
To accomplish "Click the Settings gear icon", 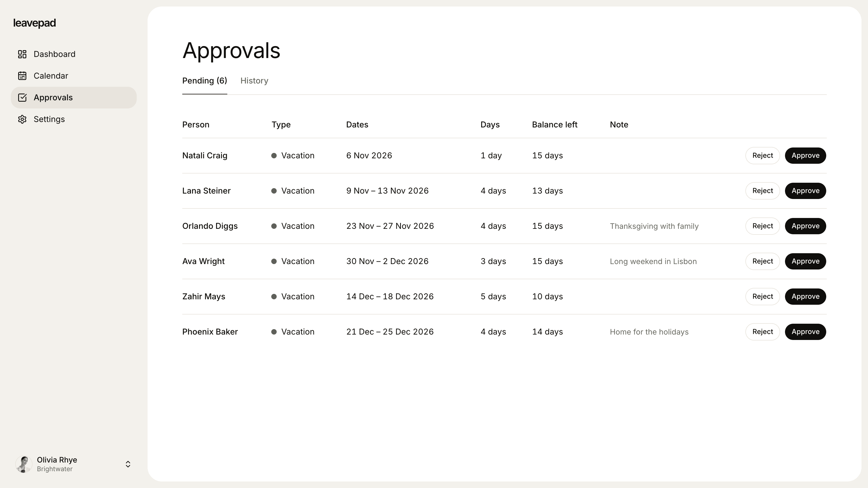I will [22, 119].
